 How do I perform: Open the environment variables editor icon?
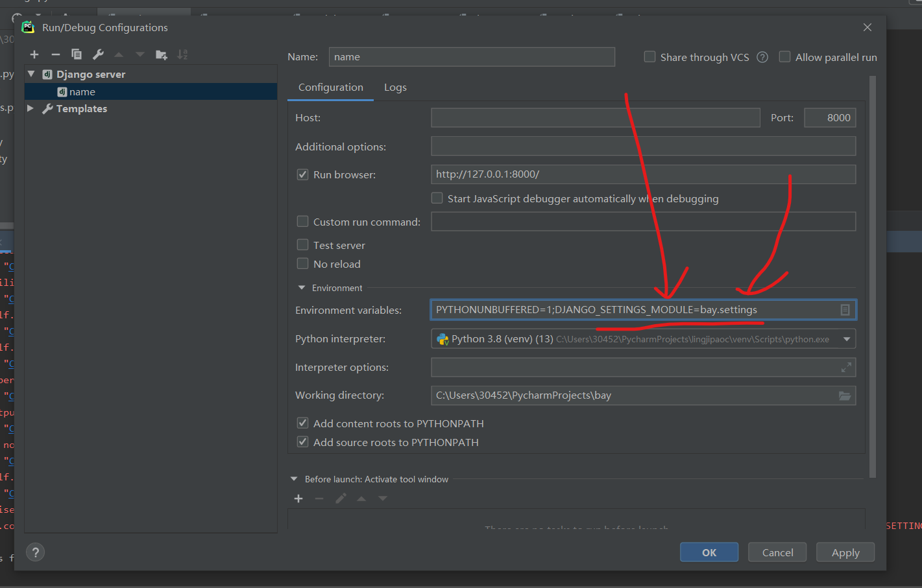[845, 310]
